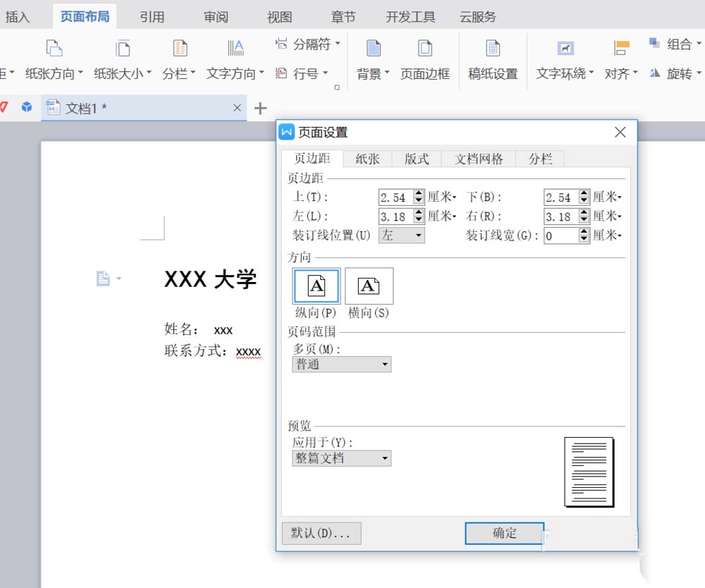The width and height of the screenshot is (705, 588).
Task: Switch to the 版式 tab
Action: 417,159
